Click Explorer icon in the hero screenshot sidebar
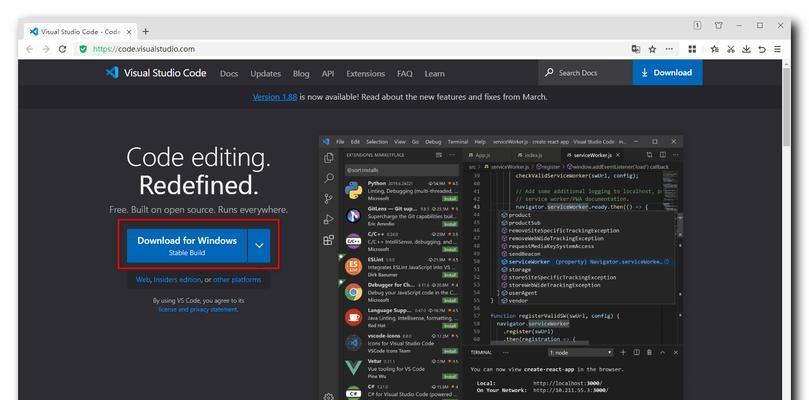 click(x=328, y=158)
